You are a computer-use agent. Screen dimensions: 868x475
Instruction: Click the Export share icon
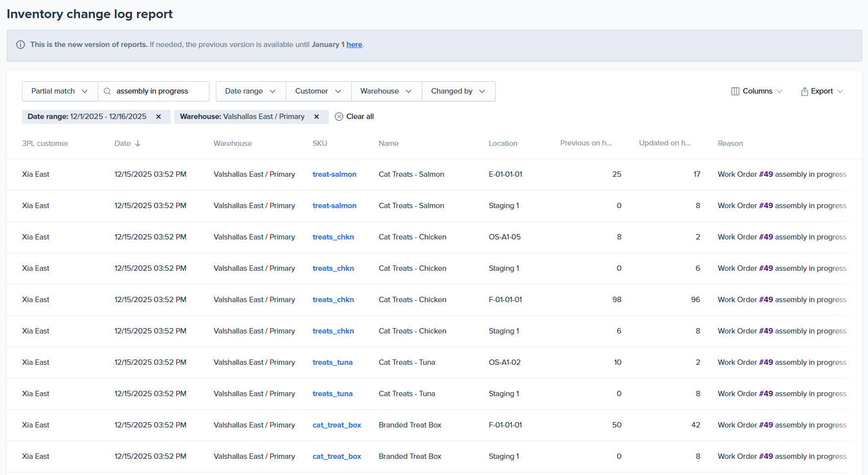pos(804,91)
